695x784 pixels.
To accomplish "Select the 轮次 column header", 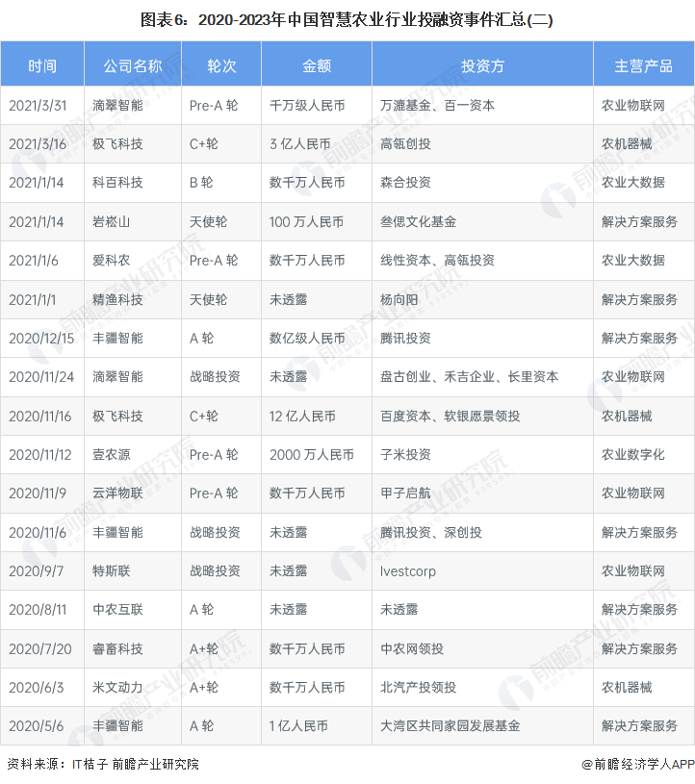I will point(221,66).
